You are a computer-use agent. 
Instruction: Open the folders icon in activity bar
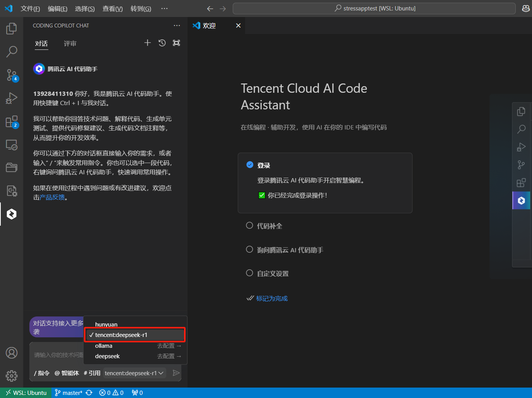click(12, 167)
